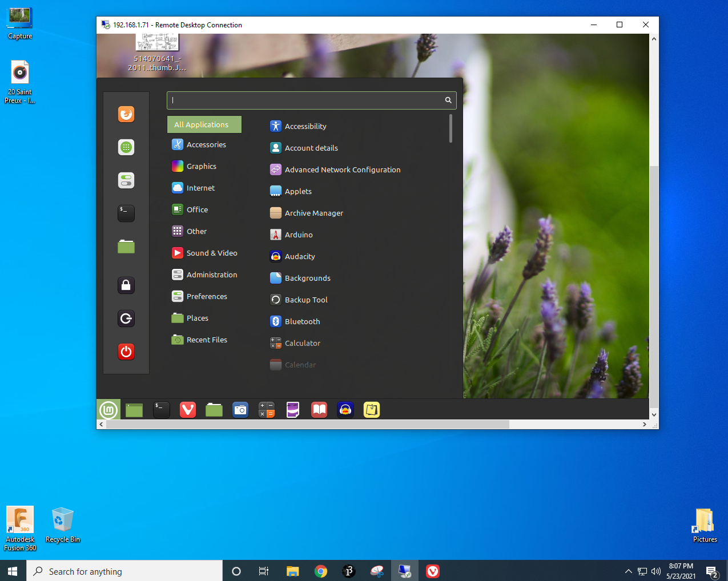The height and width of the screenshot is (581, 728).
Task: Launch Calculator from the Mint panel
Action: 267,410
